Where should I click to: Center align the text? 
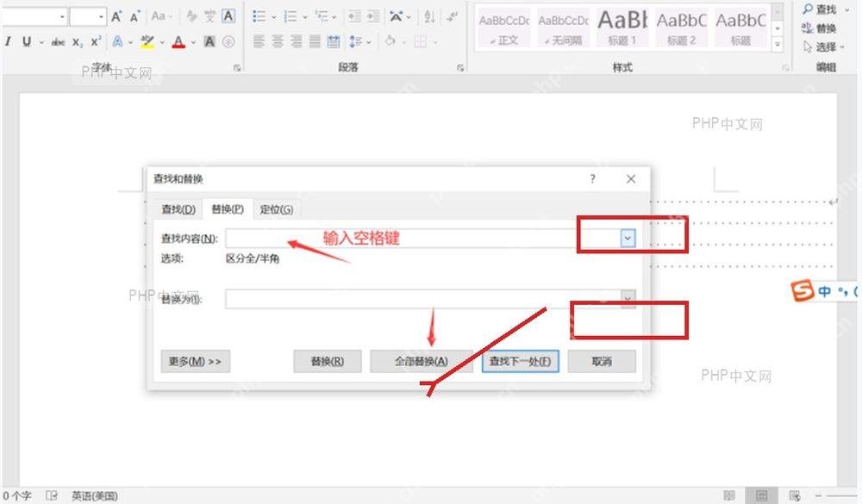point(278,41)
